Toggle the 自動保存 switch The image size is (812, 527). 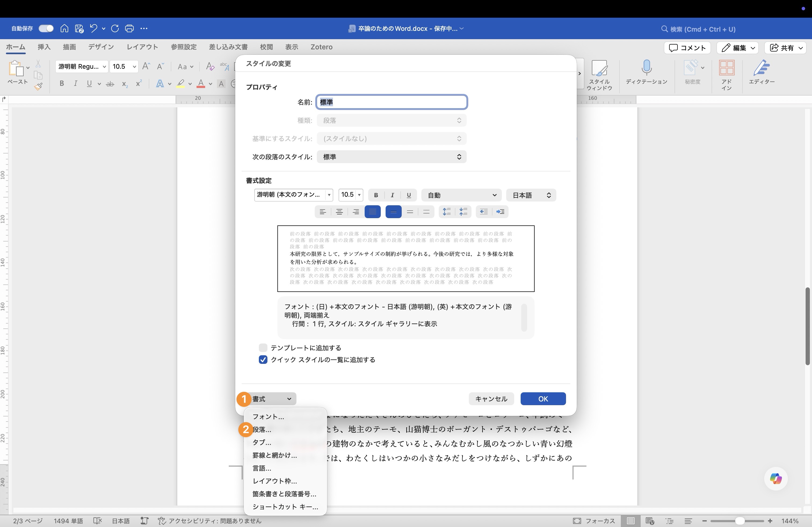click(x=46, y=28)
